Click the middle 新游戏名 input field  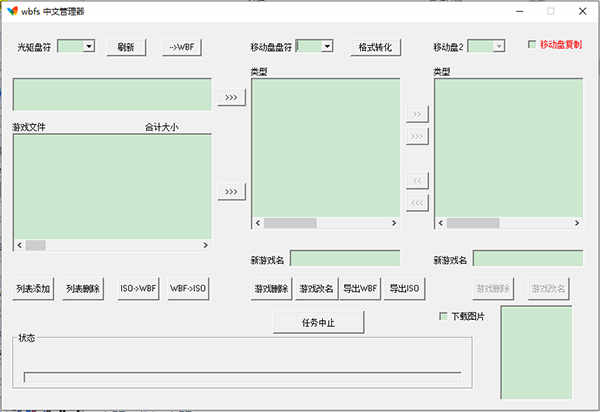[345, 258]
